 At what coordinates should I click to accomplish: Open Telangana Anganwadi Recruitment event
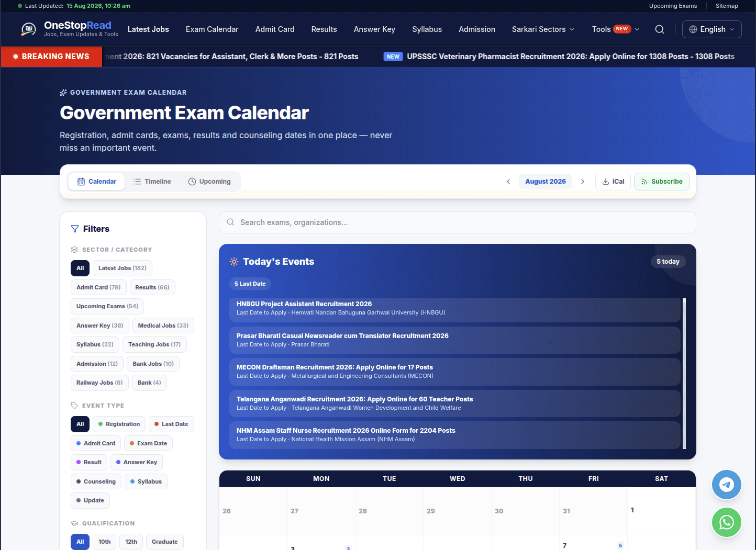click(455, 403)
